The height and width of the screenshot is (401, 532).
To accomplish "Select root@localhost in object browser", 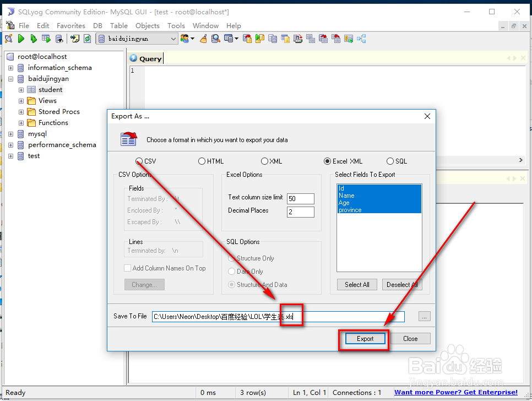I will (42, 57).
